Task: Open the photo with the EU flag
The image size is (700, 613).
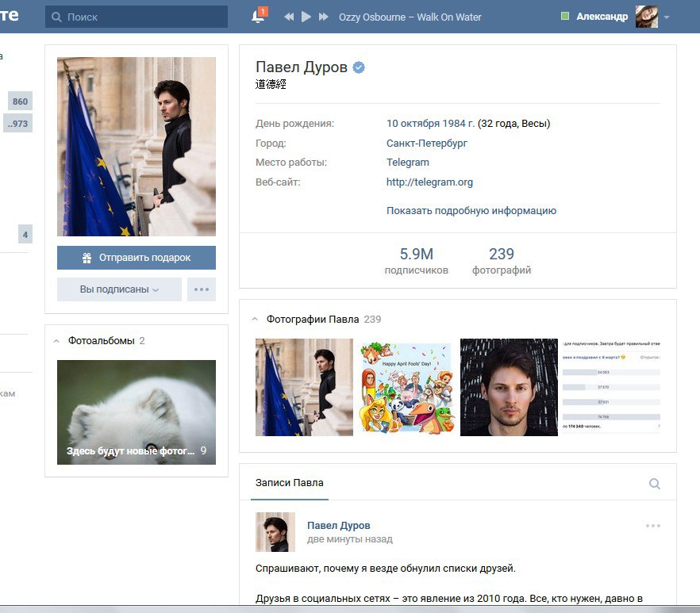Action: [x=304, y=387]
